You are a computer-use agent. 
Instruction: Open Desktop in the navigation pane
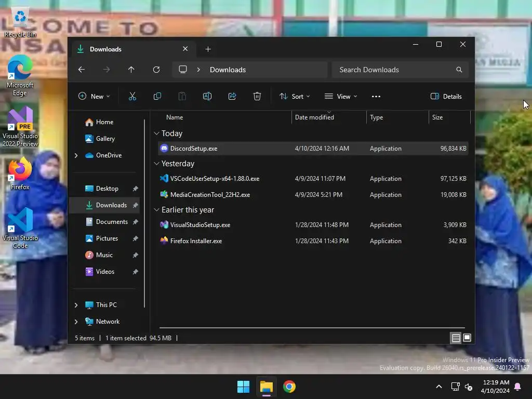click(104, 189)
